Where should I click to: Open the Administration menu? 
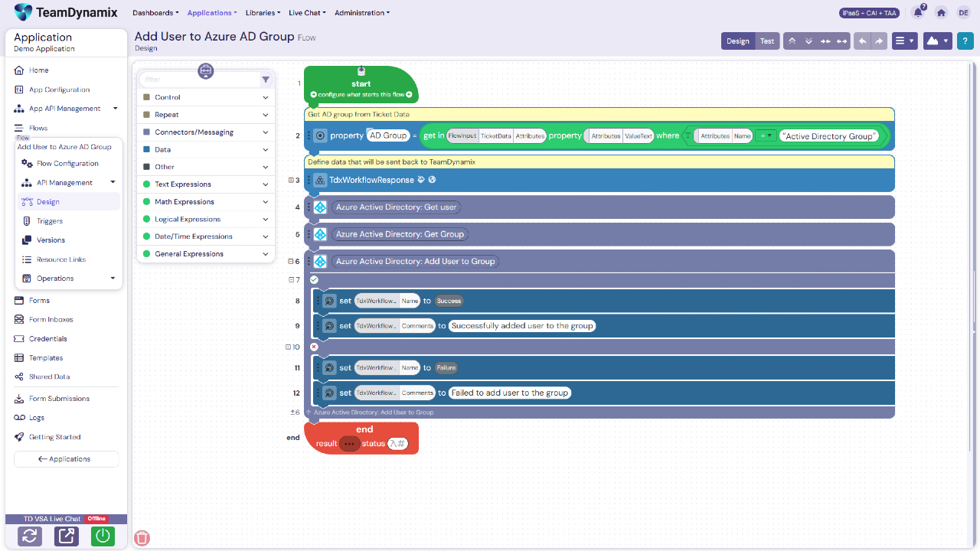(x=362, y=13)
